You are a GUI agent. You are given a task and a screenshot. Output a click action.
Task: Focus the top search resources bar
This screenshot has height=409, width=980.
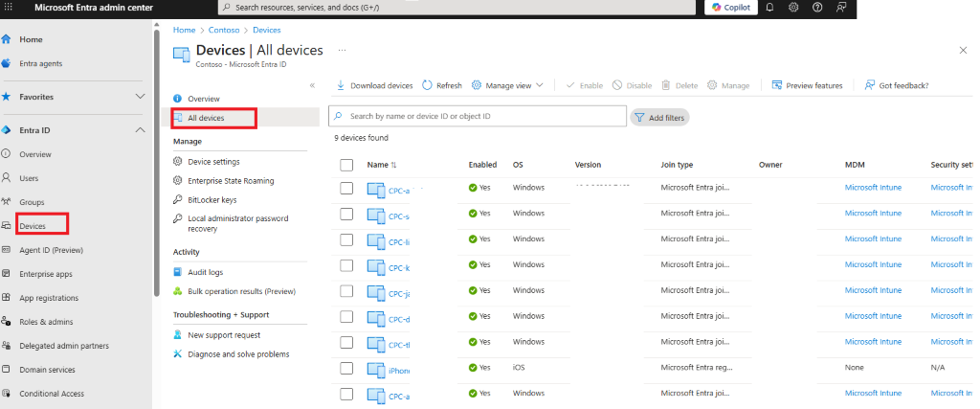click(457, 8)
